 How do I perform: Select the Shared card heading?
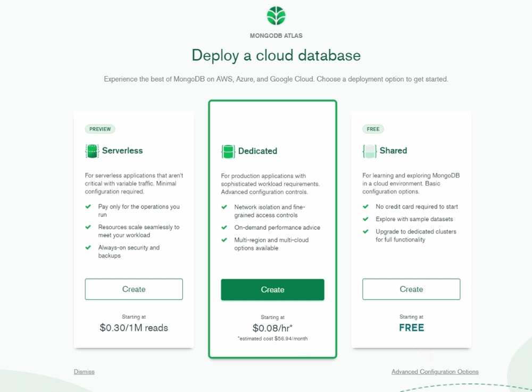tap(393, 151)
